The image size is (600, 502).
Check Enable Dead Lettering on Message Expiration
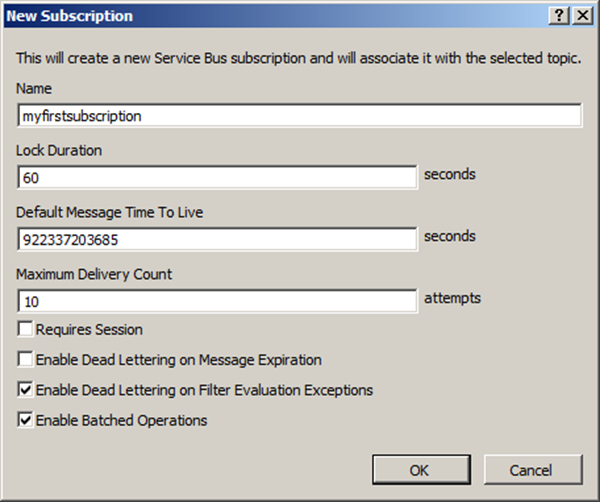tap(25, 360)
